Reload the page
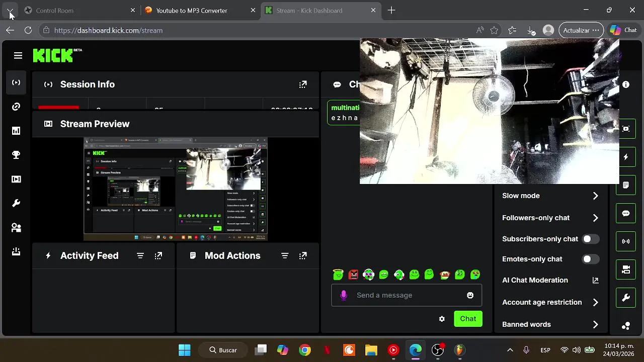The width and height of the screenshot is (644, 362). pyautogui.click(x=28, y=30)
